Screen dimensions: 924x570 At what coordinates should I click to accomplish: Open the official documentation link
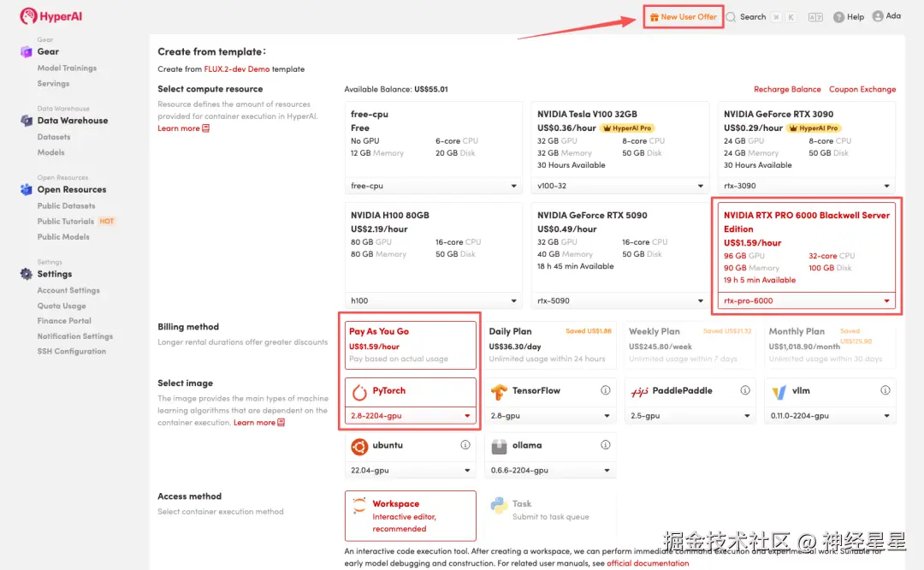point(648,563)
